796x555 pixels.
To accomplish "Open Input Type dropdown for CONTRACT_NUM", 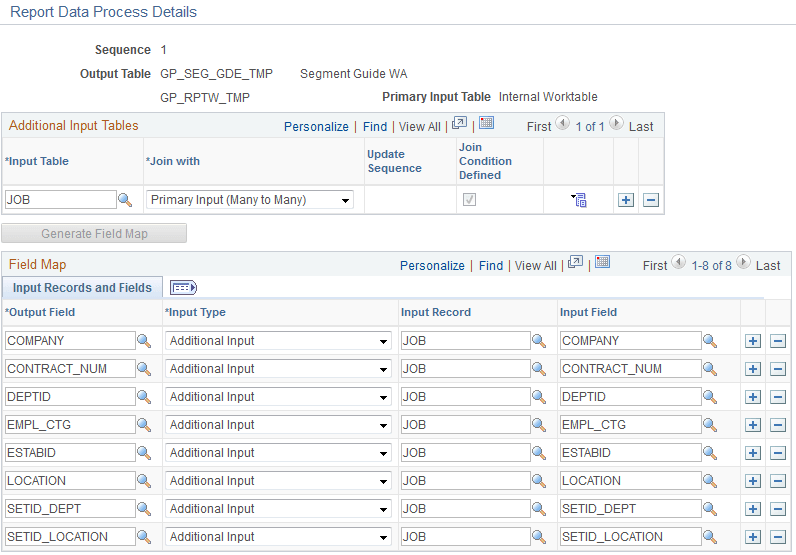I will [278, 369].
